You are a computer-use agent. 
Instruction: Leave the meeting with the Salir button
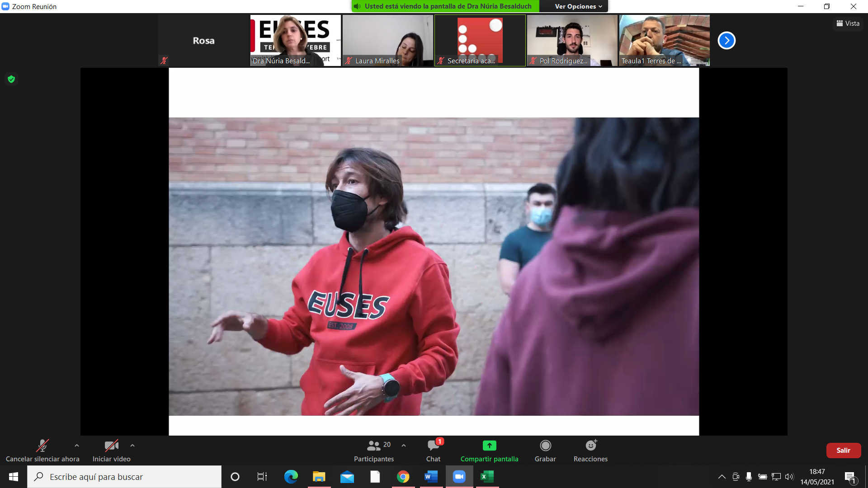click(843, 450)
